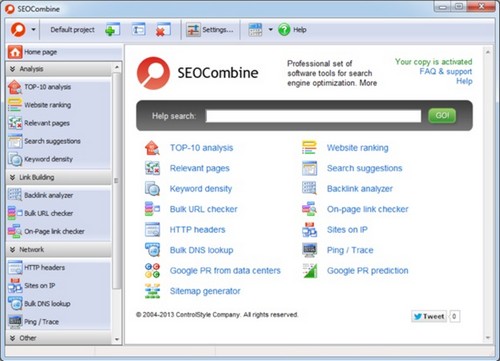Click the rename project toolbar icon
Image resolution: width=500 pixels, height=361 pixels.
(138, 30)
